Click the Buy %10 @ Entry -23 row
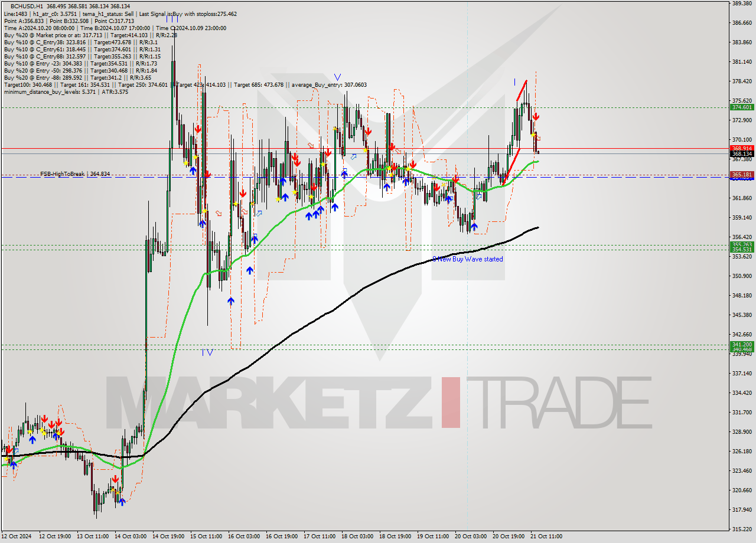The width and height of the screenshot is (756, 543). point(80,63)
